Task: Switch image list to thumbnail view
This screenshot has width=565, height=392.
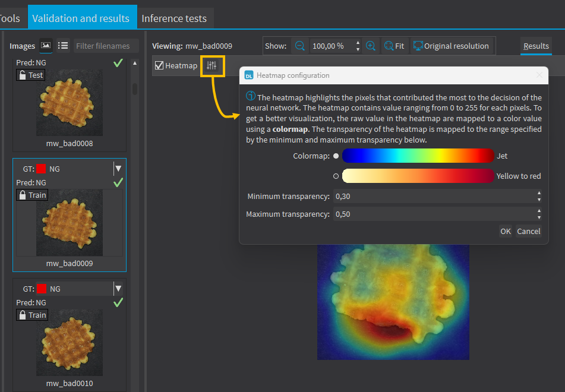Action: tap(46, 46)
